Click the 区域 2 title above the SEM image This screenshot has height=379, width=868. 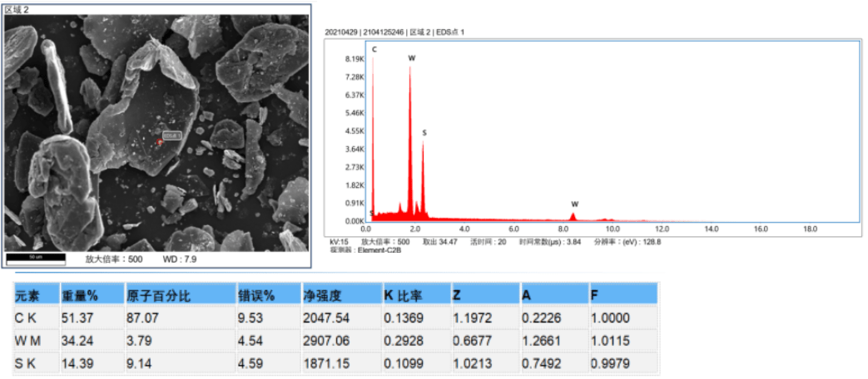coord(17,8)
